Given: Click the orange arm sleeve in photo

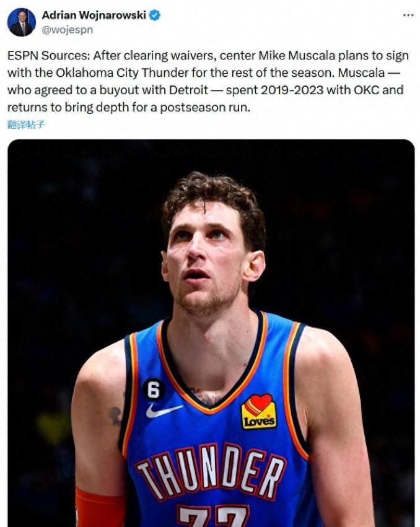Looking at the screenshot, I should click(x=100, y=507).
